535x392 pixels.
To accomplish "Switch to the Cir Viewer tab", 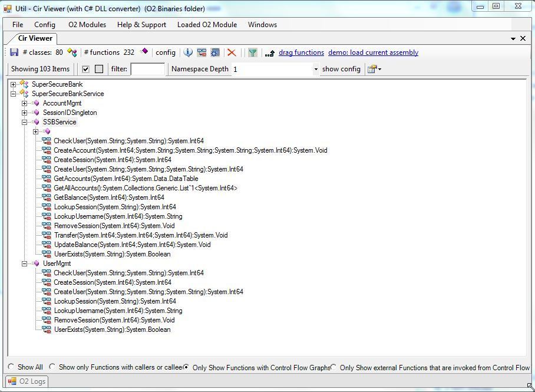I will pos(35,38).
